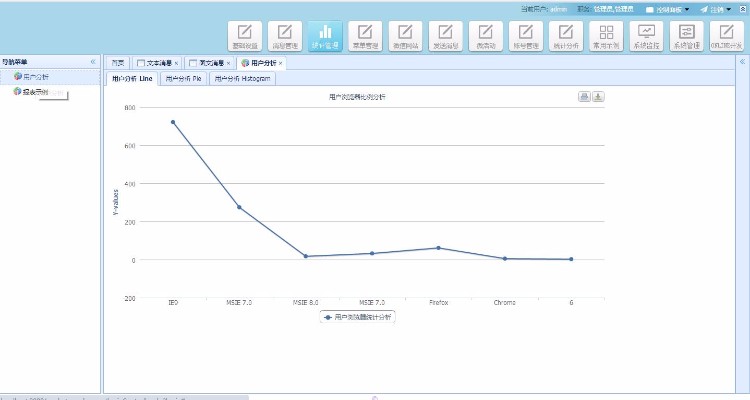Open the ONLINE开发 module icon
The image size is (750, 400).
pos(727,36)
